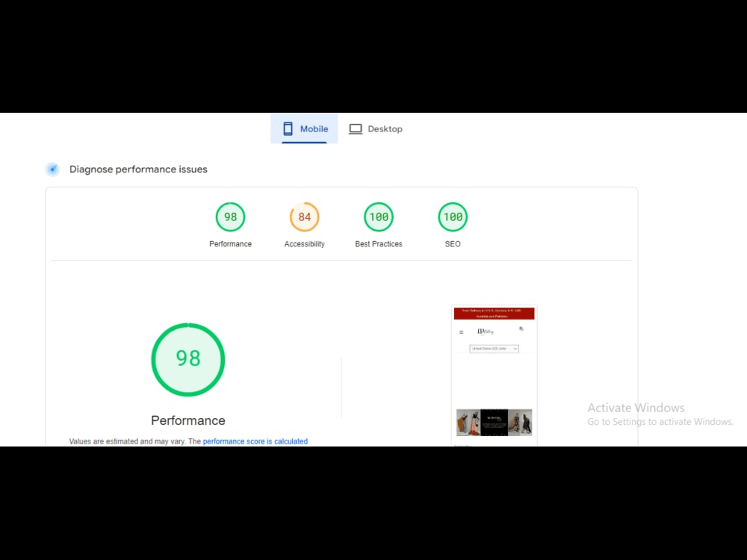Image resolution: width=747 pixels, height=560 pixels.
Task: Click the mobile phone icon
Action: coord(288,128)
